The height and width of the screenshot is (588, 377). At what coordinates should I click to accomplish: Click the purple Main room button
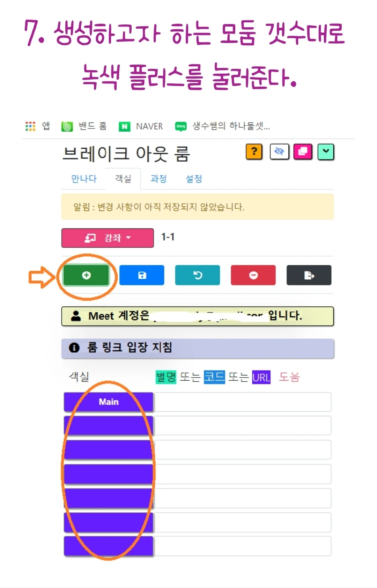point(109,402)
